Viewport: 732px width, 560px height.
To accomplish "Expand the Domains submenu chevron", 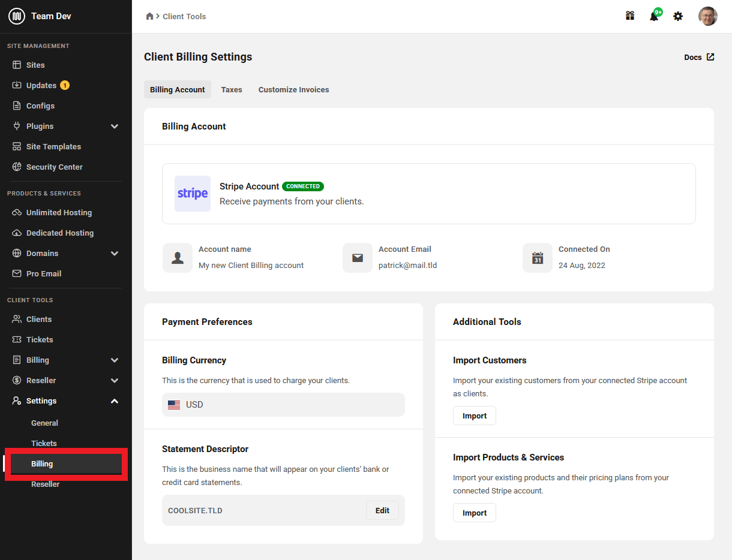I will [115, 253].
